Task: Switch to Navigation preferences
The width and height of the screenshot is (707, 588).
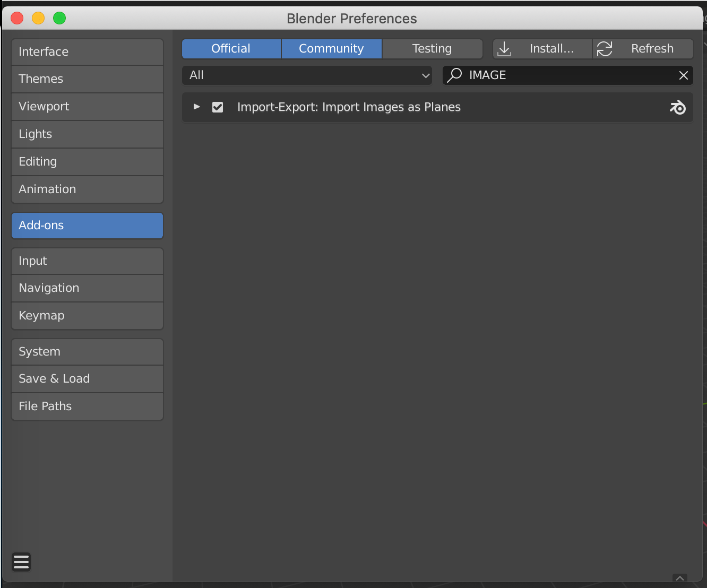Action: click(x=87, y=288)
